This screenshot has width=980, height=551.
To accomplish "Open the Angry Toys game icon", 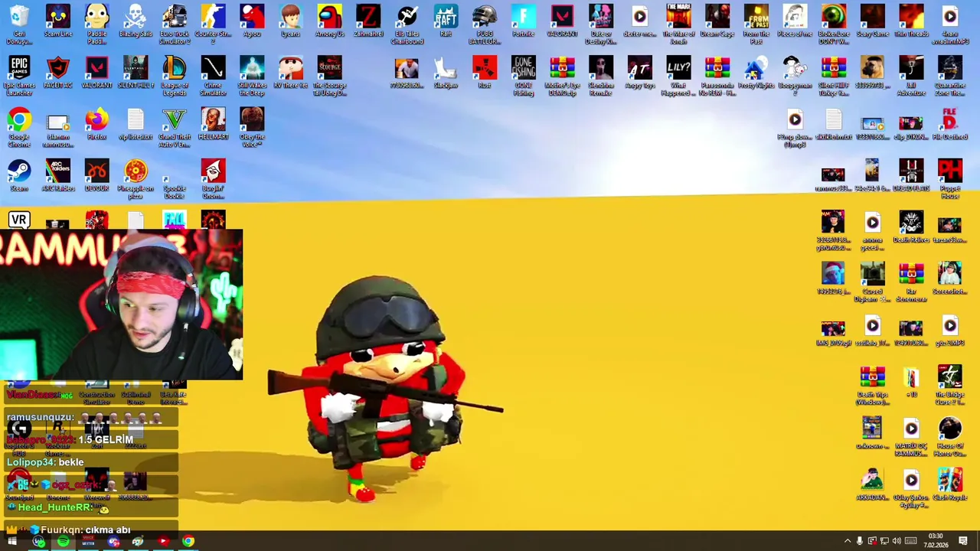I will coord(640,73).
